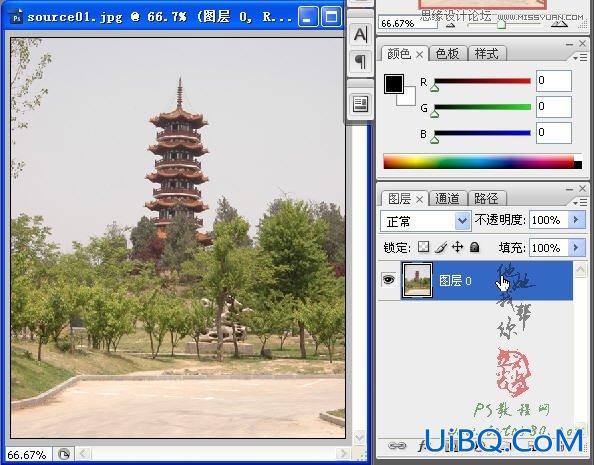This screenshot has width=594, height=465.
Task: Click the B value input field
Action: pyautogui.click(x=553, y=133)
